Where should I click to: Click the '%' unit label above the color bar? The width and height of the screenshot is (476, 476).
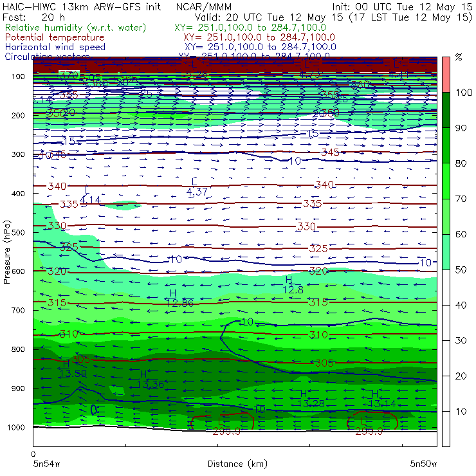click(x=459, y=57)
